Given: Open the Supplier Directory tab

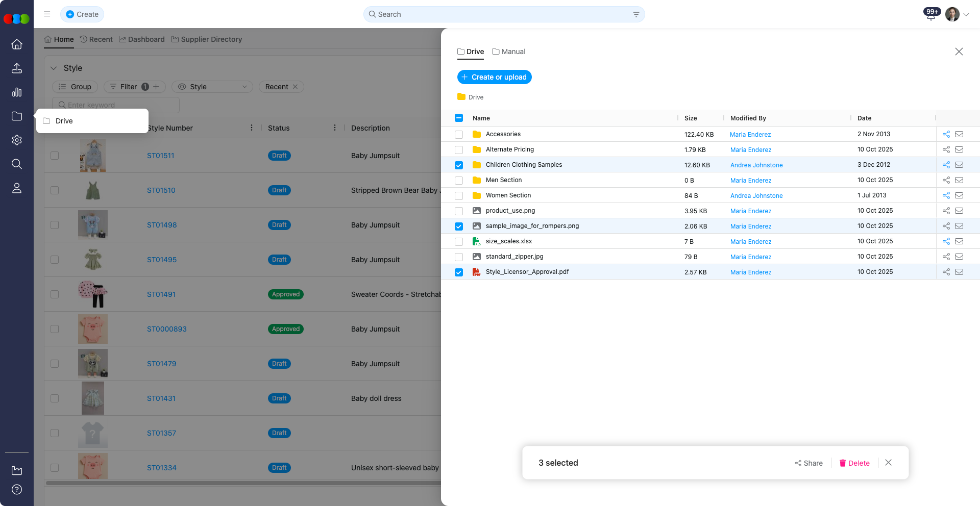Looking at the screenshot, I should pyautogui.click(x=206, y=39).
